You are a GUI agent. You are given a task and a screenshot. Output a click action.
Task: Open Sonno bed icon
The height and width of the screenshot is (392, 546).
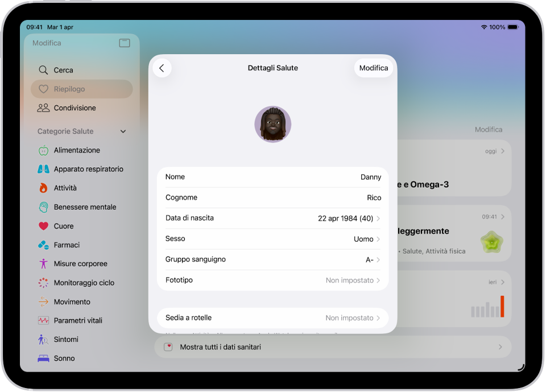click(x=44, y=358)
